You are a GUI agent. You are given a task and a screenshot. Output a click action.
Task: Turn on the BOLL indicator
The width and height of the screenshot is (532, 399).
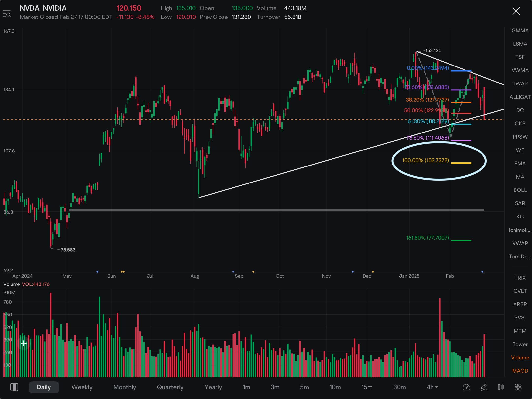[520, 190]
